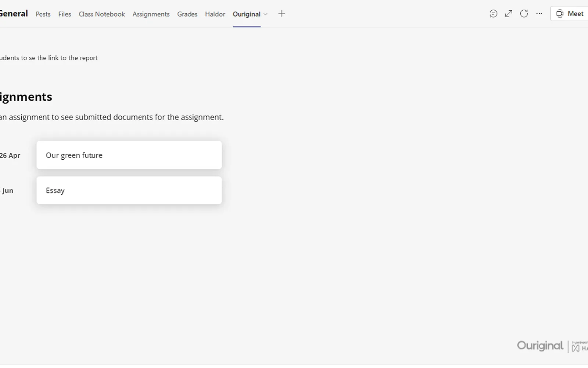Switch to the Files tab
The width and height of the screenshot is (588, 368).
point(65,14)
